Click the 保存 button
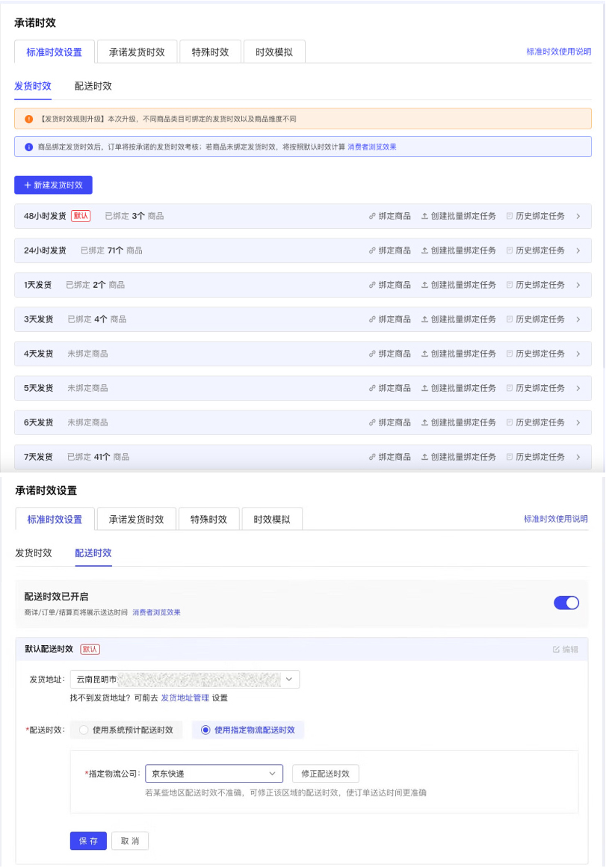 click(x=88, y=840)
